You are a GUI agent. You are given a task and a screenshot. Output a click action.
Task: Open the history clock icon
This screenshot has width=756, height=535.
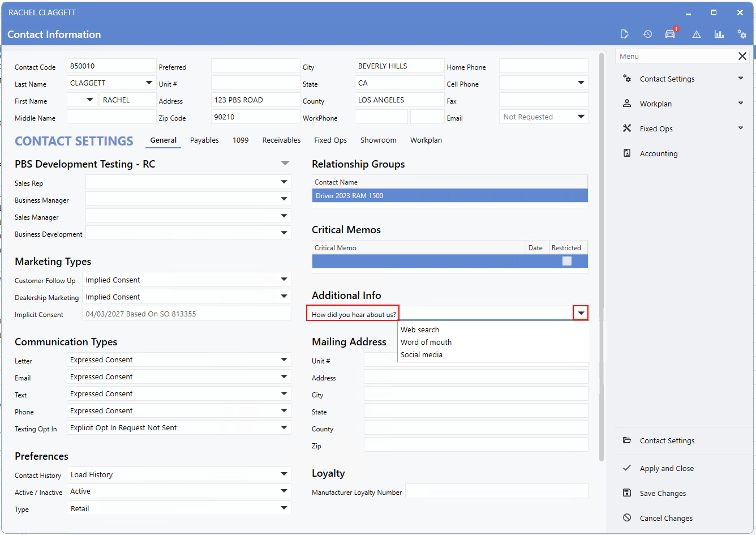[647, 35]
